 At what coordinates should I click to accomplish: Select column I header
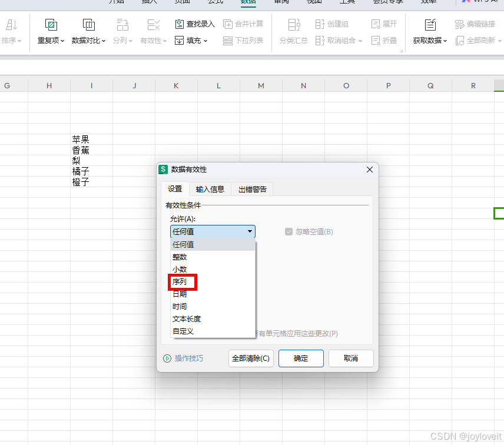click(92, 85)
